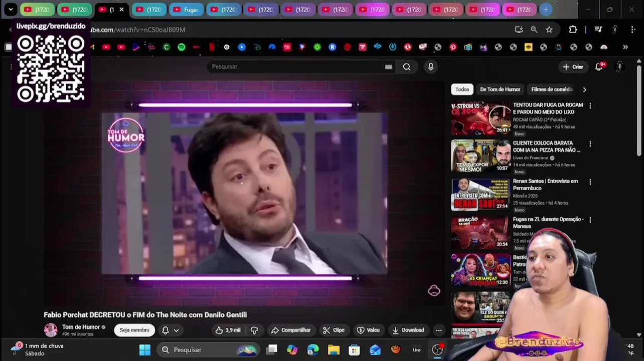Bookmark this page with the star icon
Image resolution: width=644 pixels, height=361 pixels.
click(549, 30)
